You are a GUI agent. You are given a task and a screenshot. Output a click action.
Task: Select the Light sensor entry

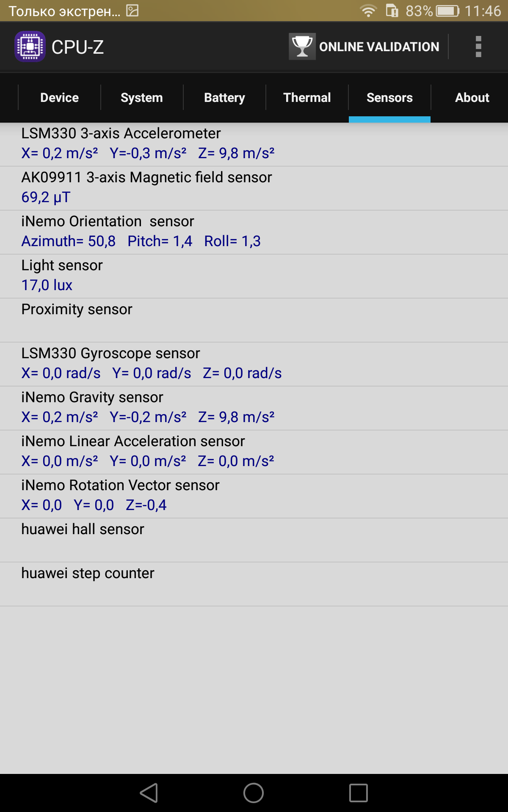254,276
